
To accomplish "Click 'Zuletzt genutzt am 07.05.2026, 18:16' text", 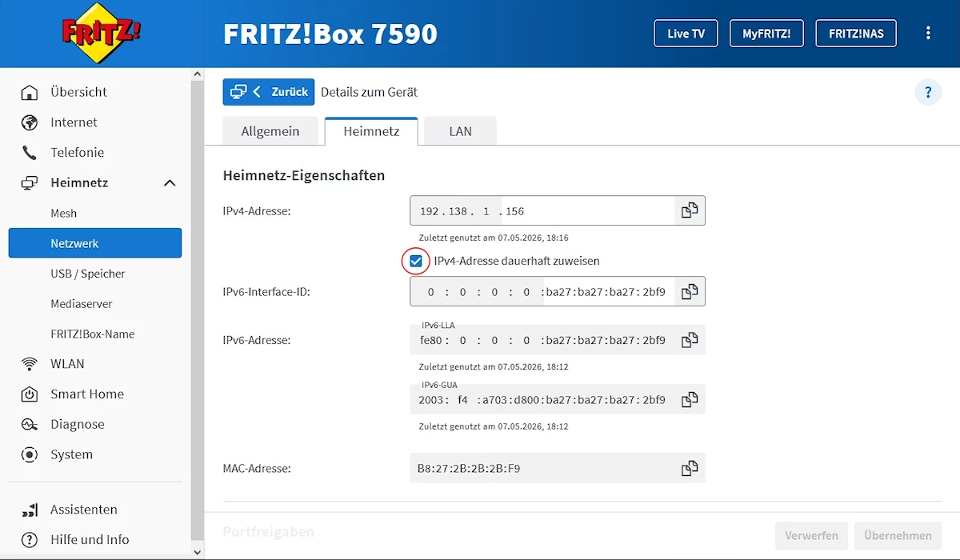I will coord(494,238).
